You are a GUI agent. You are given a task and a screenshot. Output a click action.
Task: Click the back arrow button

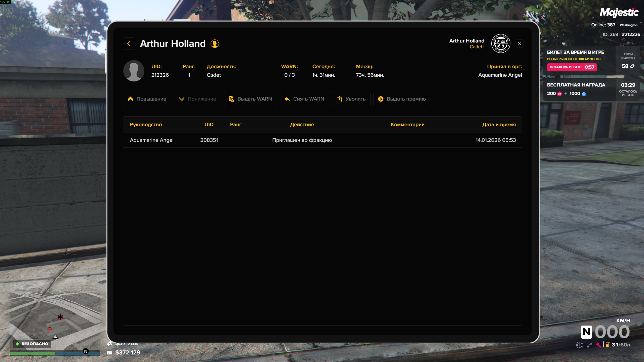[129, 44]
